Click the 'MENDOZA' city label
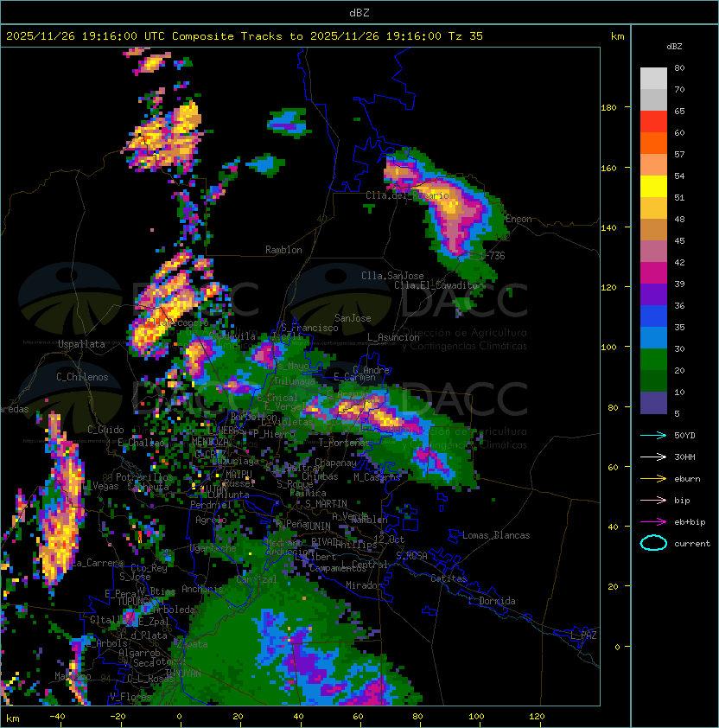719x728 pixels. click(x=210, y=441)
